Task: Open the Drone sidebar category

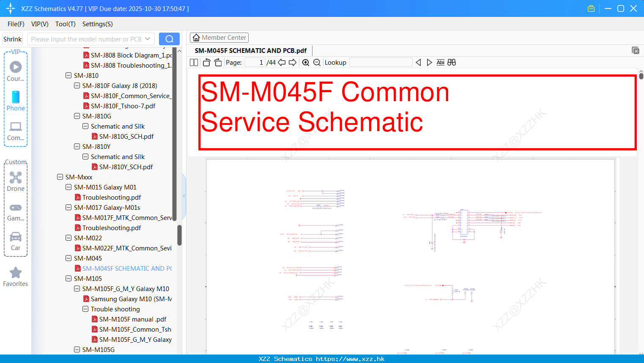Action: pyautogui.click(x=16, y=181)
